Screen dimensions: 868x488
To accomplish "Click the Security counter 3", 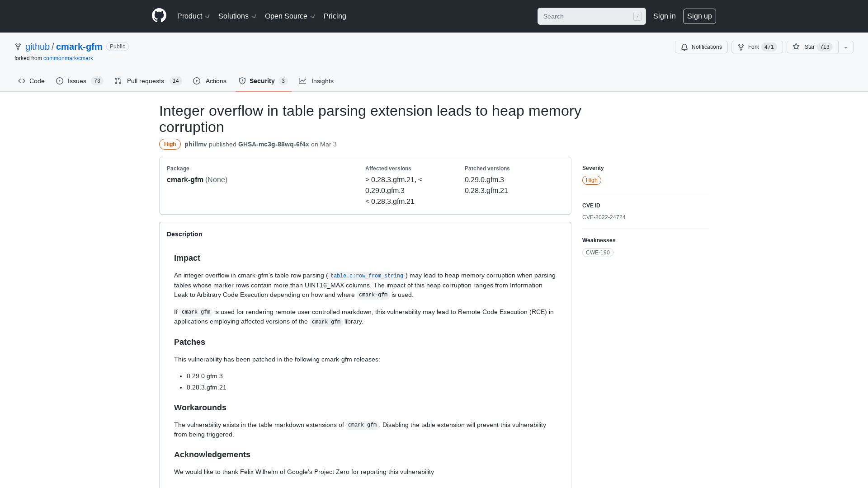I will tap(283, 81).
